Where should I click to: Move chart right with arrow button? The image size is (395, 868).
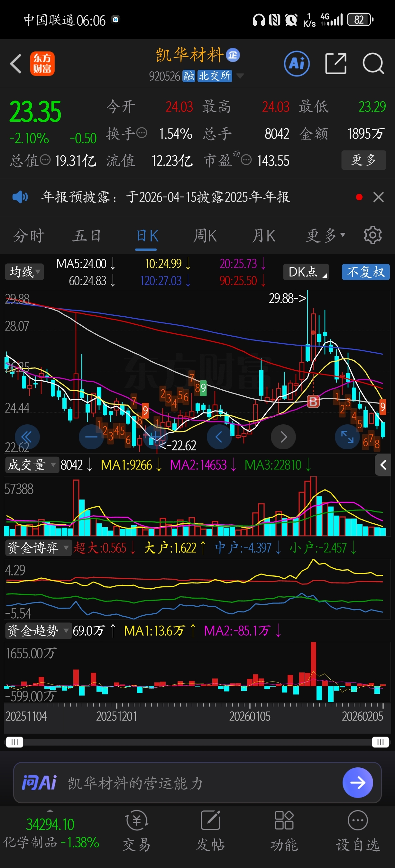point(283,437)
